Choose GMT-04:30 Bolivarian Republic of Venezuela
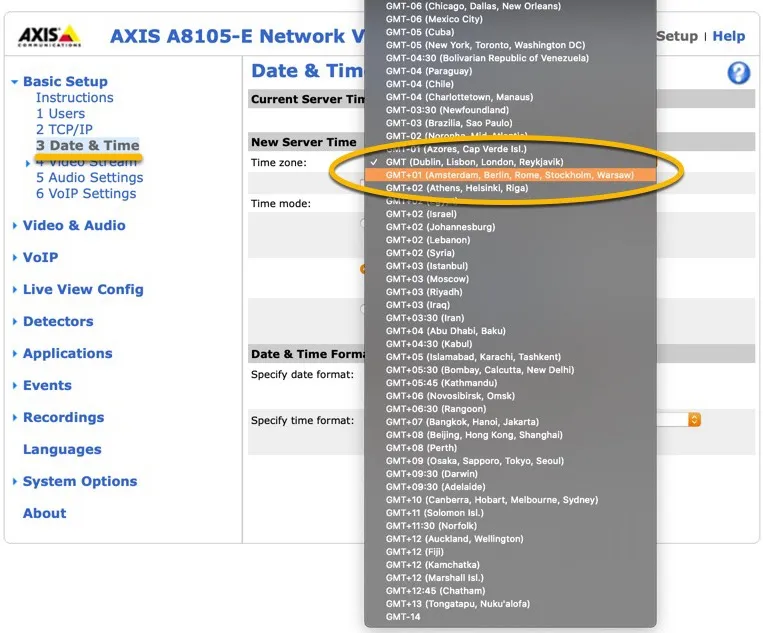The image size is (763, 633). (510, 58)
